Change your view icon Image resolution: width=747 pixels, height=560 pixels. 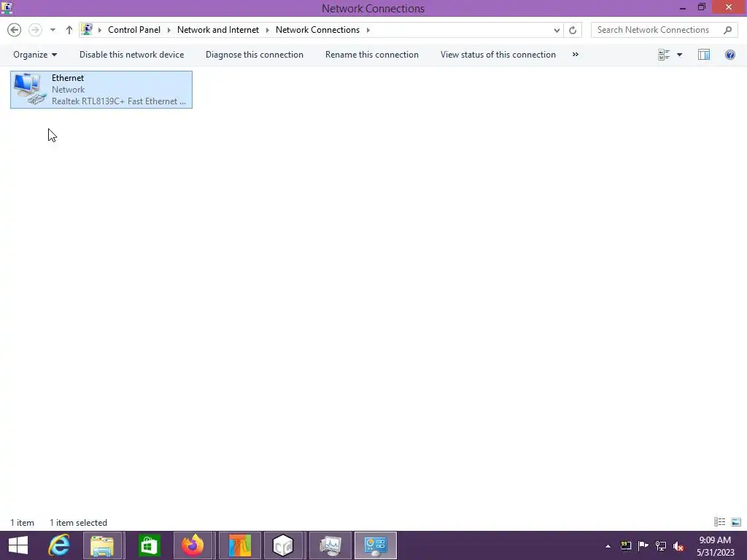664,55
